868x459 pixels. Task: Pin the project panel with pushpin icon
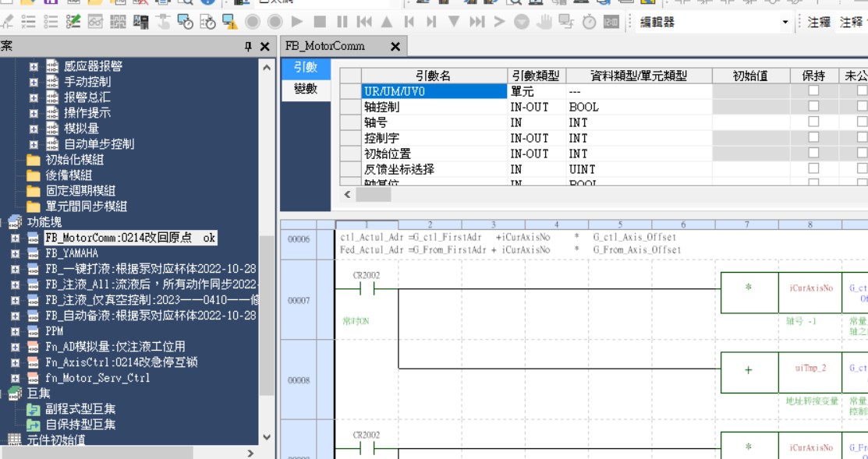coord(248,47)
